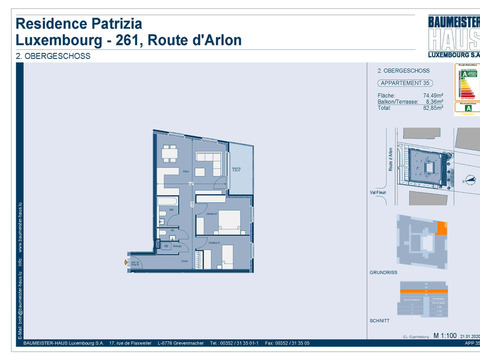This screenshot has width=480, height=360.
Task: Click the www.baumeister-haus.lu vertical sidebar link
Action: point(20,226)
